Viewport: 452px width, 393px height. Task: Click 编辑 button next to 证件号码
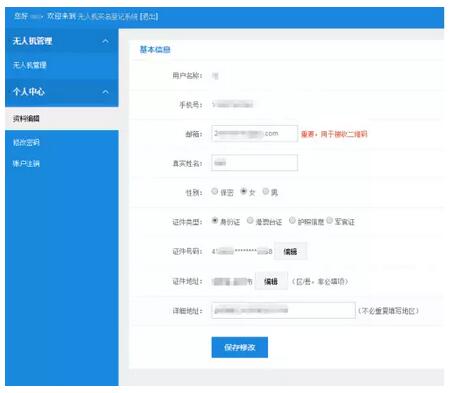290,251
